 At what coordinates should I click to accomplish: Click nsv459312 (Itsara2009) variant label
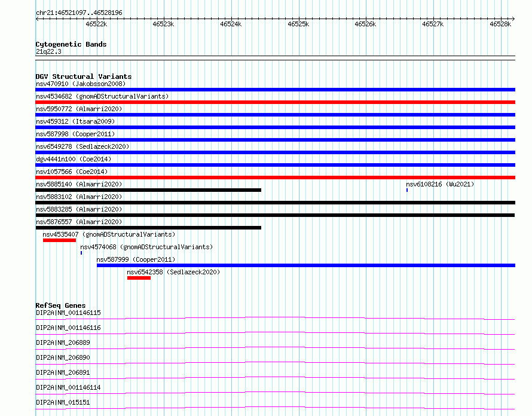[x=75, y=121]
